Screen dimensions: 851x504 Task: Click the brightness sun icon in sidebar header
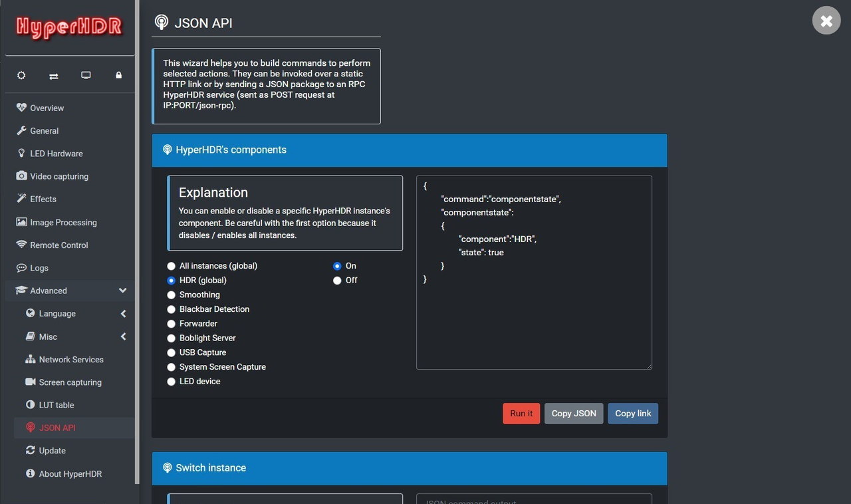coord(21,76)
